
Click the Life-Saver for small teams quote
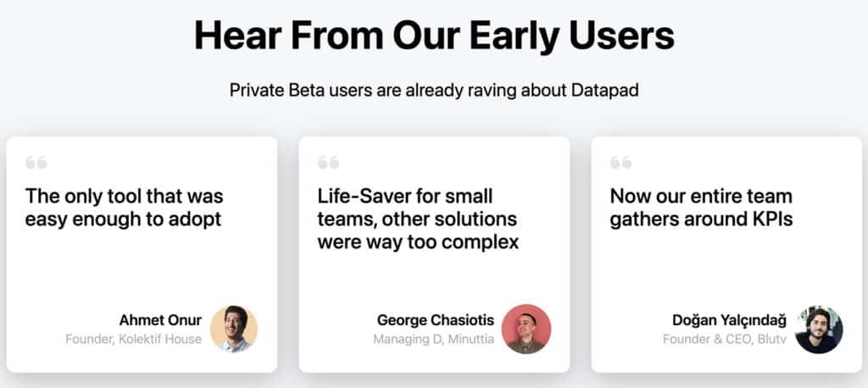(x=419, y=219)
